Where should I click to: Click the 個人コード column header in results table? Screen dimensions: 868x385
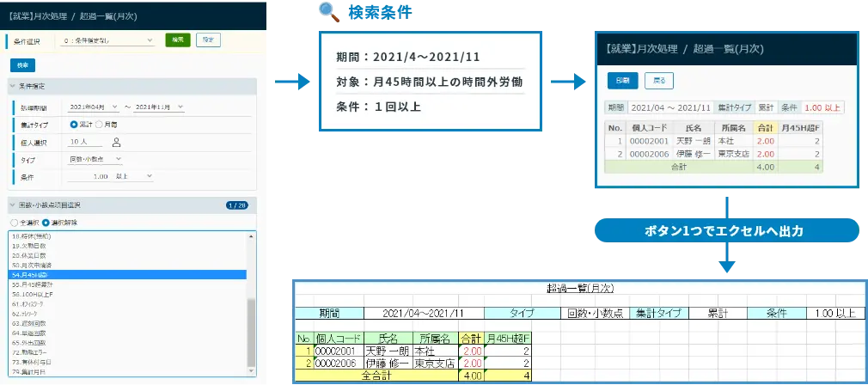[650, 127]
